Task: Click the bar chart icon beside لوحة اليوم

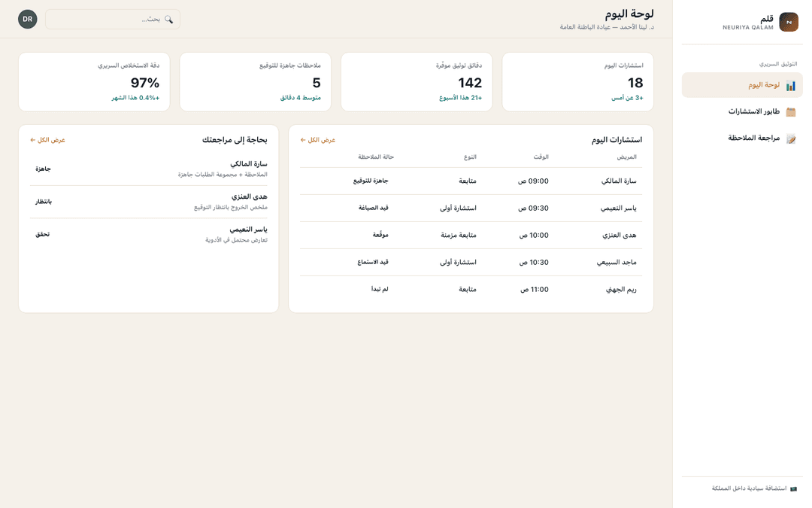Action: (x=790, y=86)
